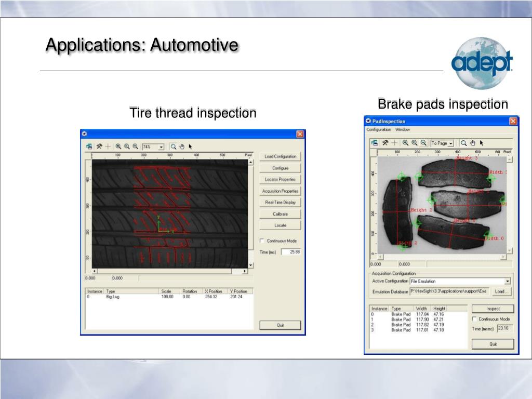Viewport: 532px width, 399px height.
Task: Close the PadInspection window
Action: click(513, 121)
